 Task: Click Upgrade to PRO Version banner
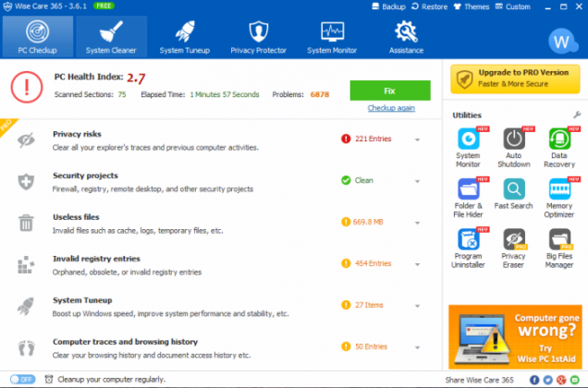(515, 79)
